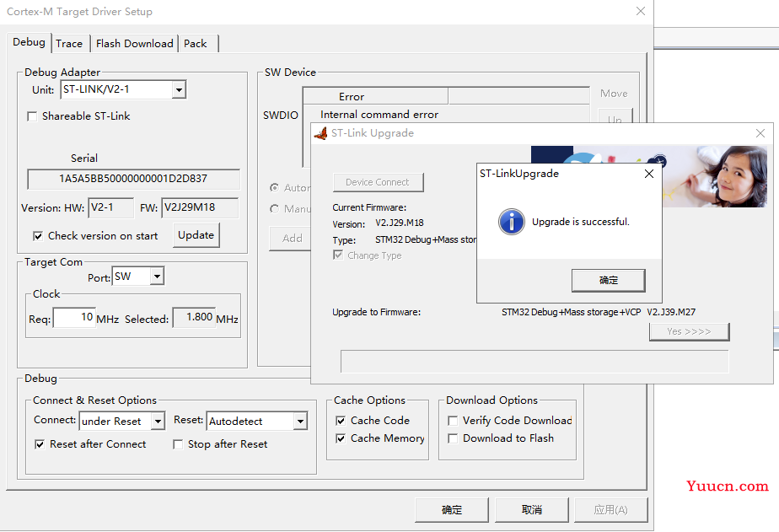This screenshot has width=779, height=532.
Task: Click the ST-Link Upgrade butterfly icon
Action: point(321,133)
